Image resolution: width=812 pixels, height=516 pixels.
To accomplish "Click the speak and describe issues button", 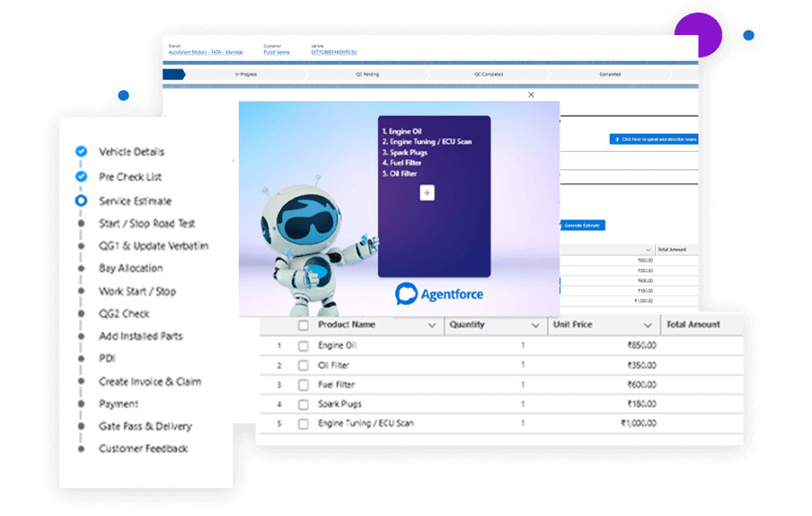I will pos(654,139).
